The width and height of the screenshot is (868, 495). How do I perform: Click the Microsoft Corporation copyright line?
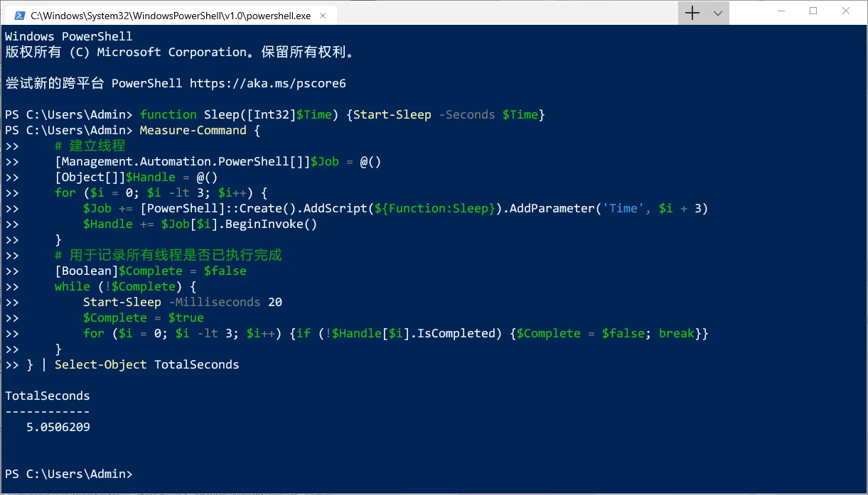179,52
